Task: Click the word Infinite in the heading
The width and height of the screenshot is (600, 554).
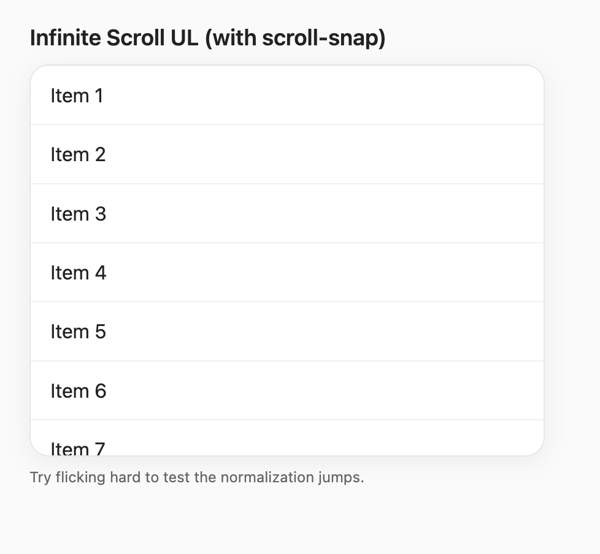Action: [x=65, y=38]
